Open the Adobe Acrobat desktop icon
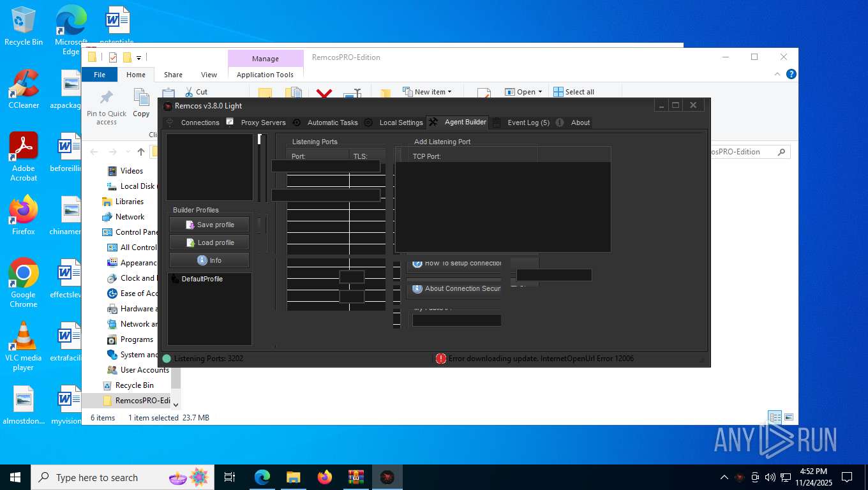868x490 pixels. click(x=24, y=157)
